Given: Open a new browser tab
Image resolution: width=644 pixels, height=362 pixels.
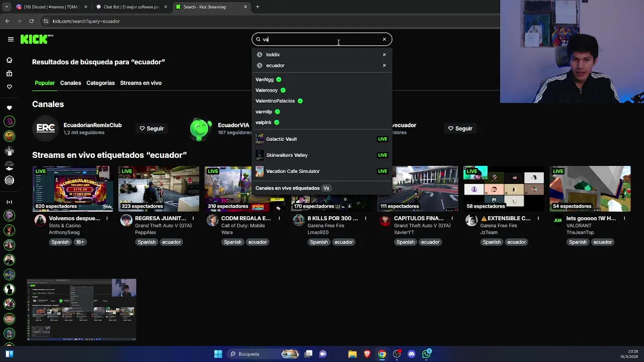Looking at the screenshot, I should 257,7.
